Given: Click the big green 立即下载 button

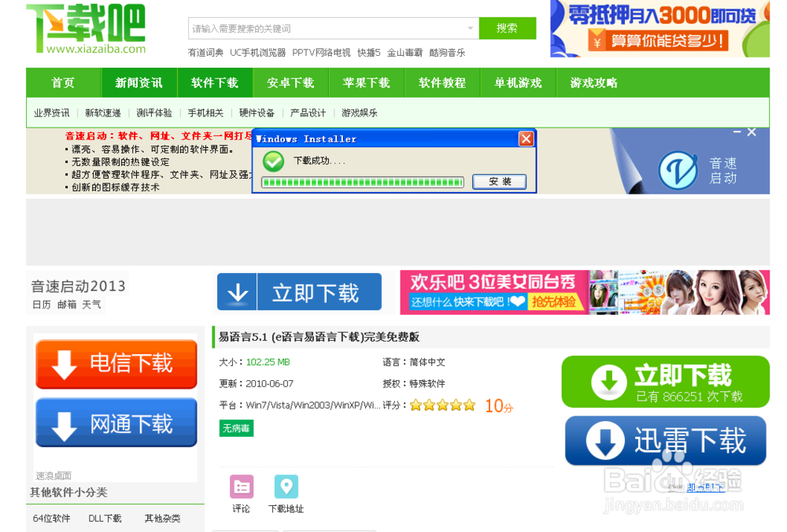Looking at the screenshot, I should pos(666,382).
